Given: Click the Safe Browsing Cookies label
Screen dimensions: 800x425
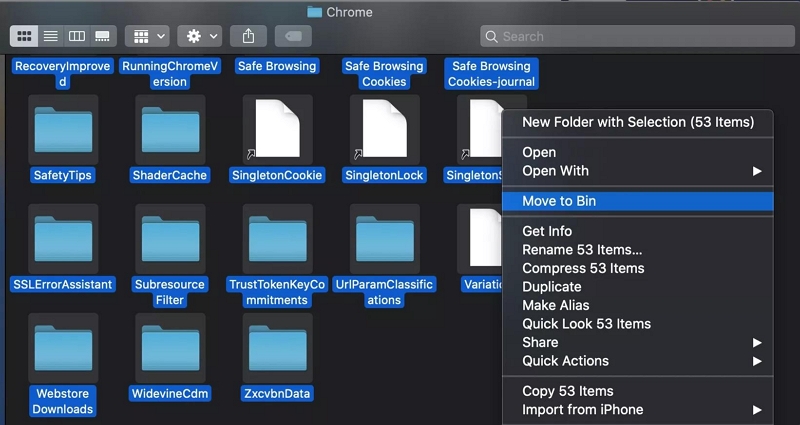Looking at the screenshot, I should coord(384,73).
